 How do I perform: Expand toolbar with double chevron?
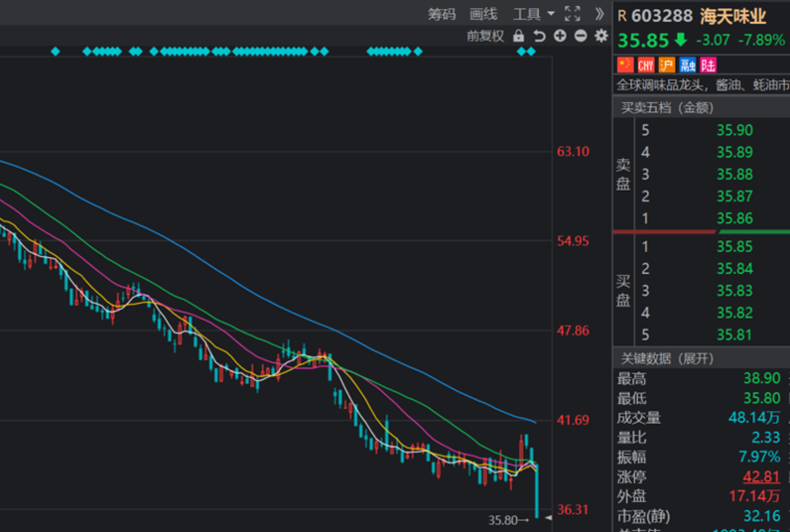click(x=599, y=14)
